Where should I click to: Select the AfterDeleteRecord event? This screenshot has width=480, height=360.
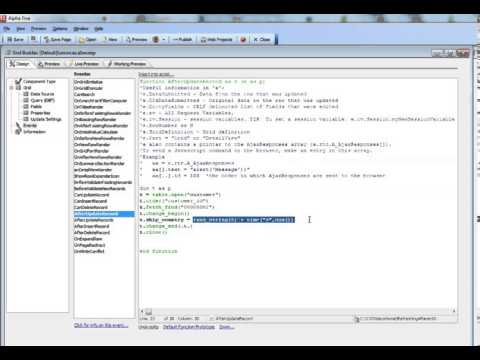(92, 233)
